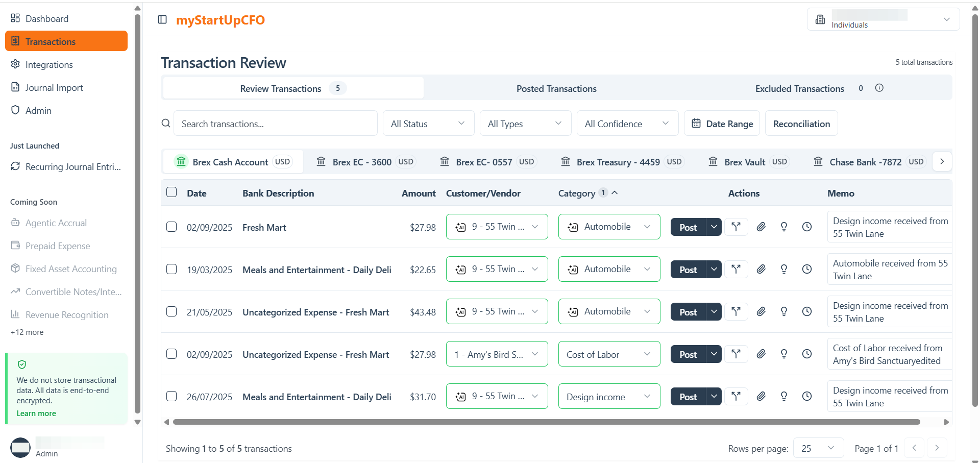980x463 pixels.
Task: Check the 02/09/2025 Fresh Mart row checkbox
Action: coord(171,227)
